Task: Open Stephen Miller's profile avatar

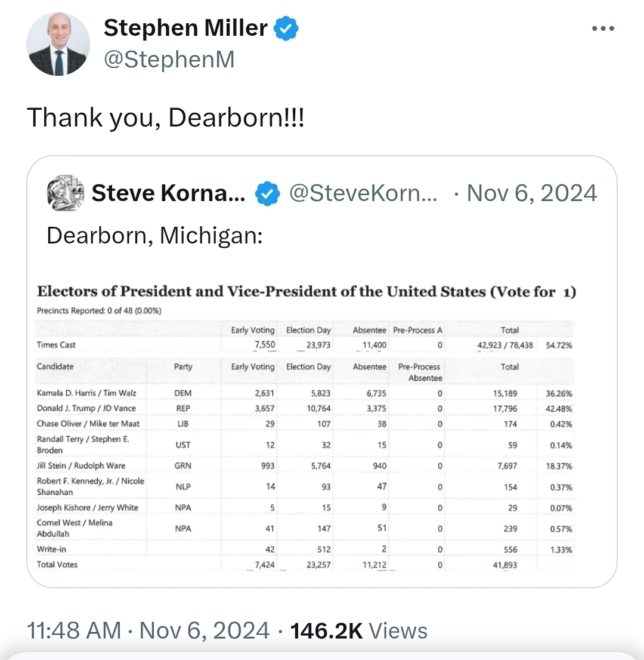Action: pyautogui.click(x=58, y=44)
